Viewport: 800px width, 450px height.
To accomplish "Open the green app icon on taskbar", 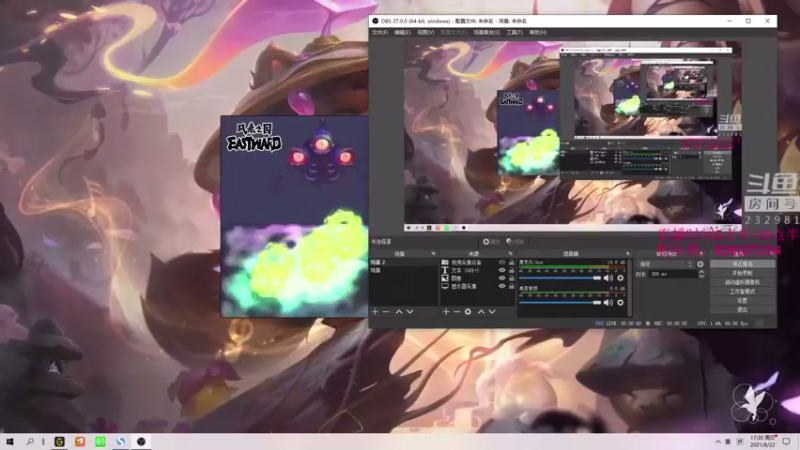I will point(101,441).
